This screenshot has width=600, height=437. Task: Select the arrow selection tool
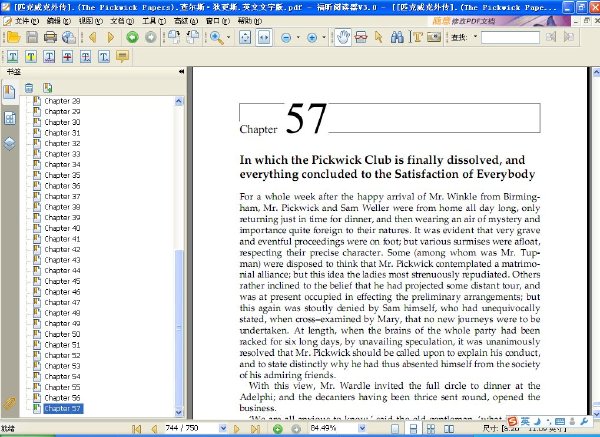point(379,37)
